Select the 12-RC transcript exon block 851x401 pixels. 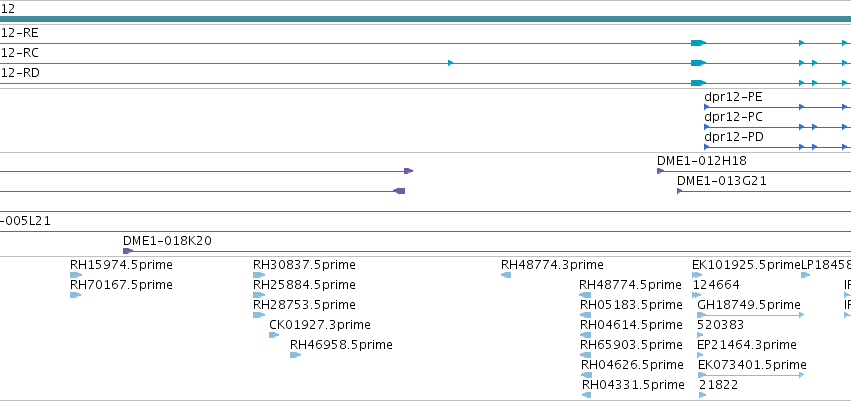[698, 63]
